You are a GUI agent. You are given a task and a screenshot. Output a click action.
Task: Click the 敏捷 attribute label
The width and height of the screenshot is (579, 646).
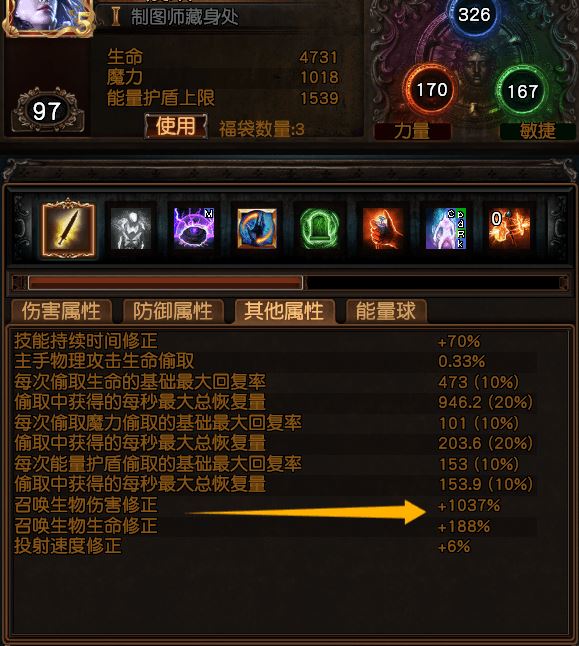click(x=538, y=131)
